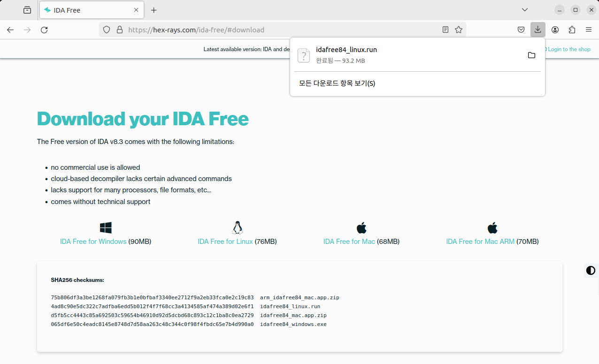The height and width of the screenshot is (364, 599).
Task: Close the IDA Free tab
Action: pyautogui.click(x=137, y=10)
